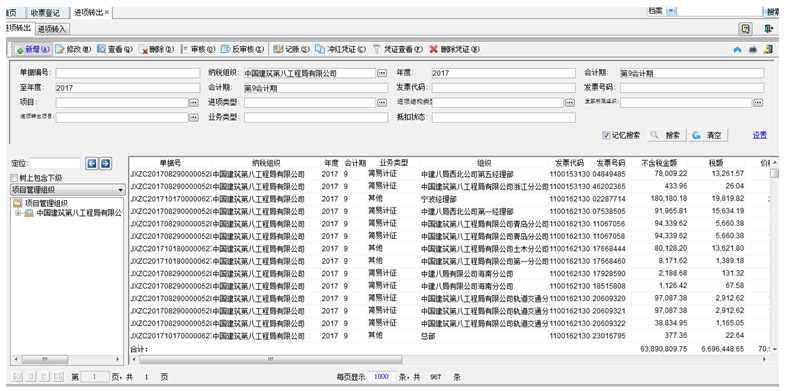Click the locate next arrow button
Screen dimensions: 788x391
(106, 163)
